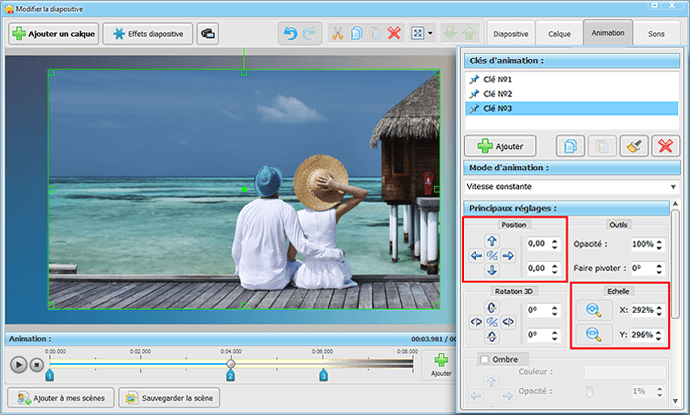Viewport: 690px width, 415px height.
Task: Click timeline keyframe marker 2
Action: pyautogui.click(x=230, y=375)
